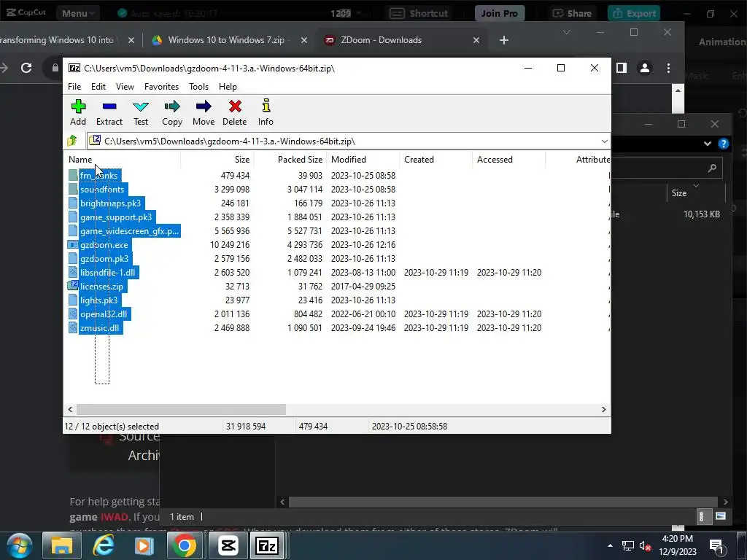
Task: Open Internet Explorer from the taskbar
Action: click(x=103, y=545)
